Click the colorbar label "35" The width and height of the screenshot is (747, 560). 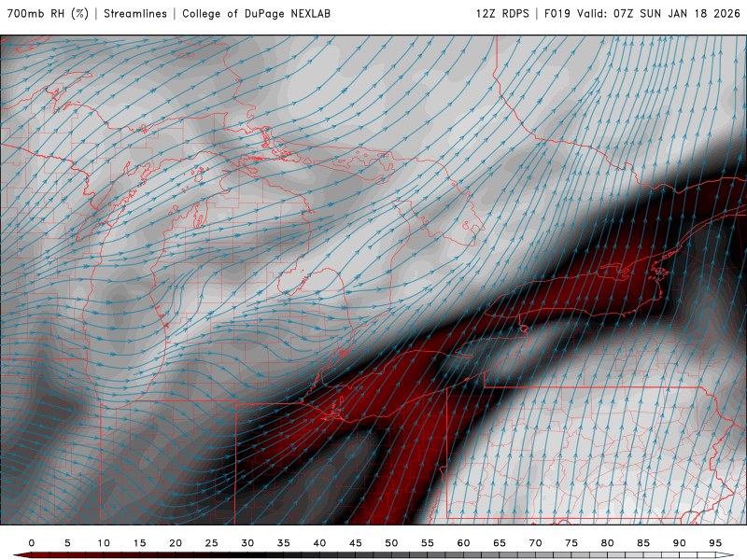(284, 543)
